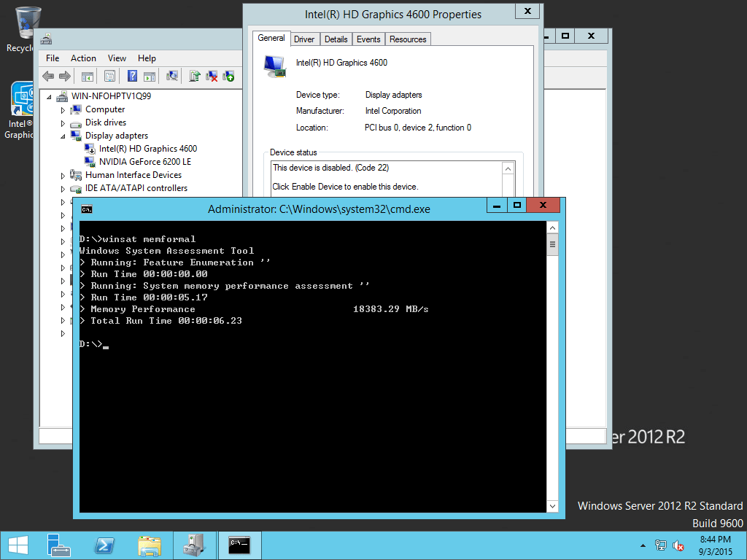Open the Action menu in Device Manager
The image size is (747, 560).
pyautogui.click(x=83, y=58)
